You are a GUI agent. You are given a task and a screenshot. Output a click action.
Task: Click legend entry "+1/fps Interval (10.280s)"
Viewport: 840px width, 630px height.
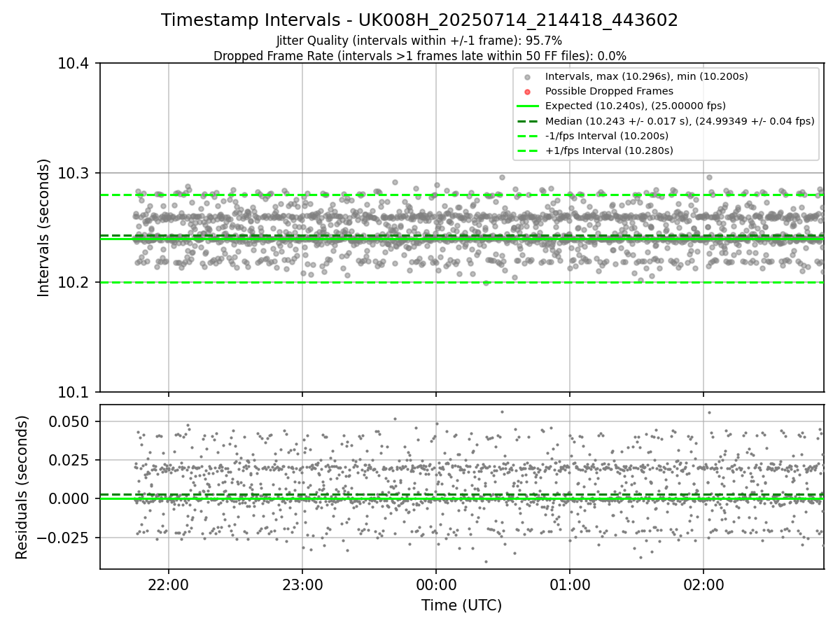609,150
